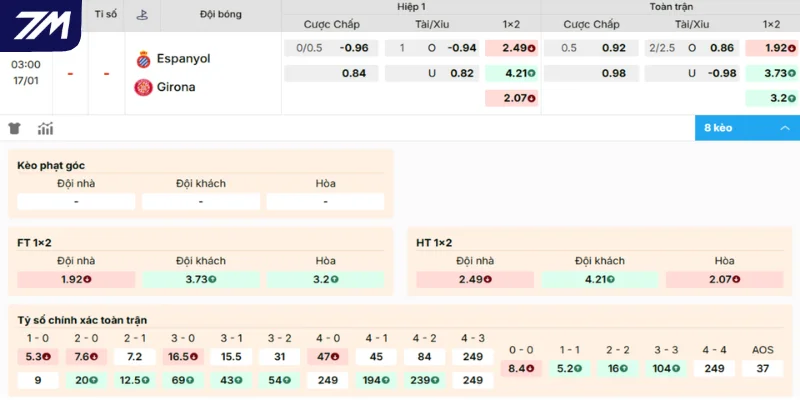The width and height of the screenshot is (800, 400).
Task: Click the Girona team crest
Action: point(143,87)
